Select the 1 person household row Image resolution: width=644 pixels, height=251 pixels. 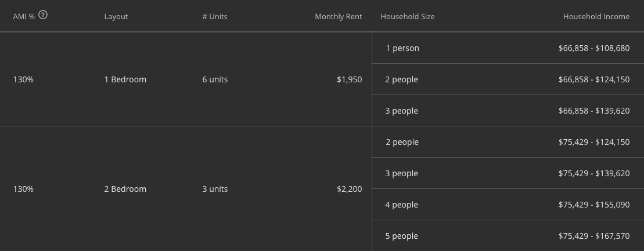pos(508,48)
